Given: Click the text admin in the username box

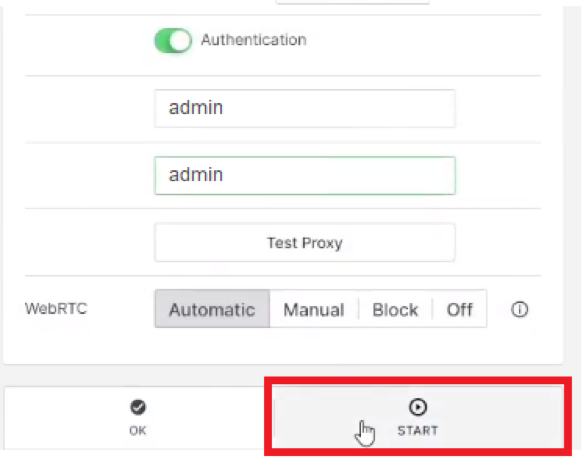Looking at the screenshot, I should coord(196,107).
